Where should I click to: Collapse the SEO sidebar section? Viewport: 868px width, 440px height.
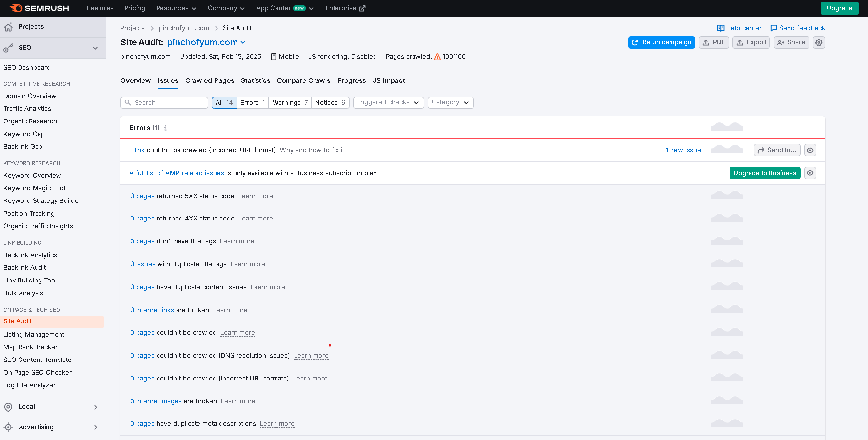point(95,48)
